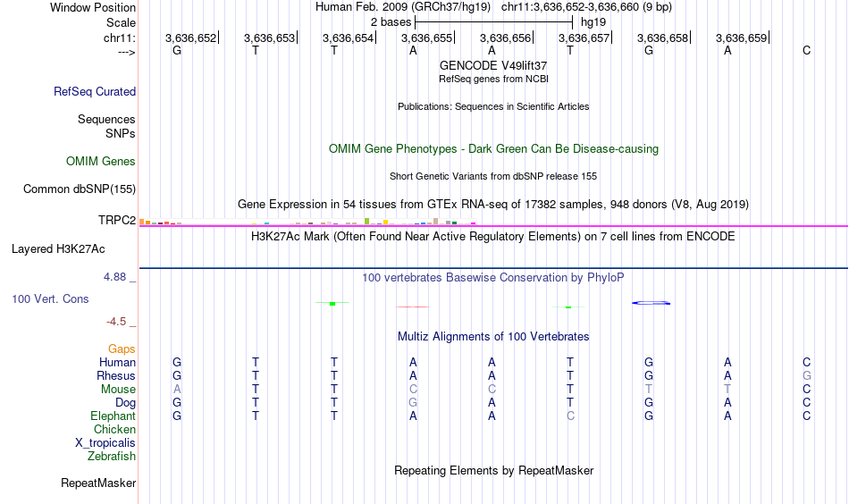Image resolution: width=849 pixels, height=504 pixels.
Task: Click the -4.5 lower conservation scale value
Action: click(116, 322)
